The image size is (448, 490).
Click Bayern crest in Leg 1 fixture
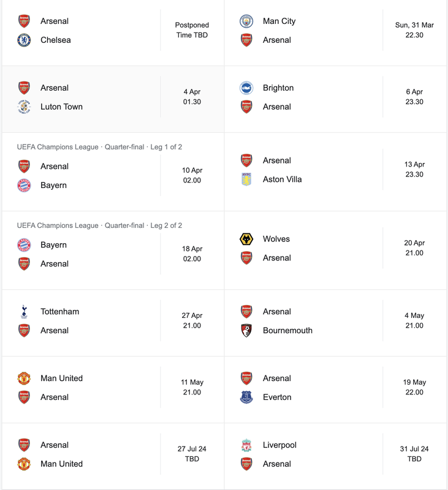point(24,186)
